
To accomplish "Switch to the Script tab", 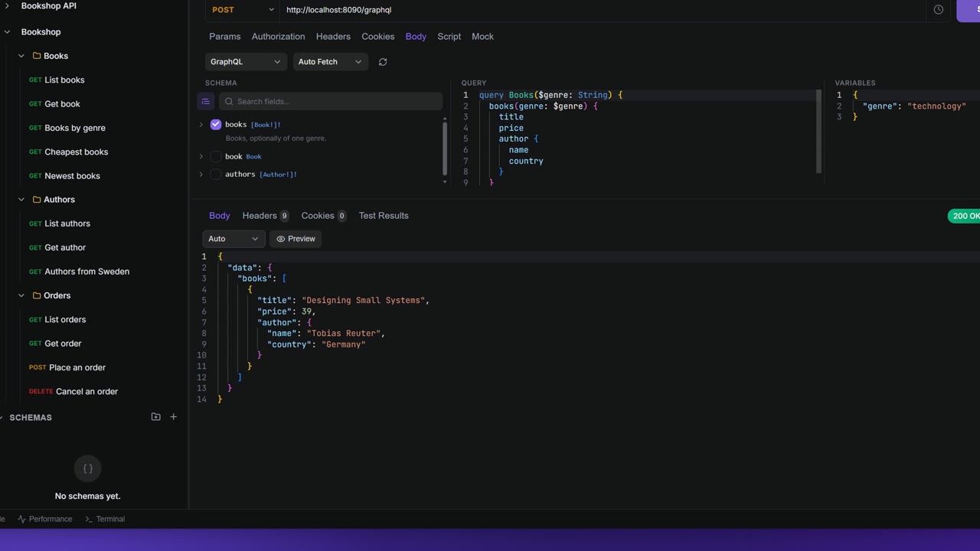I will (x=449, y=37).
